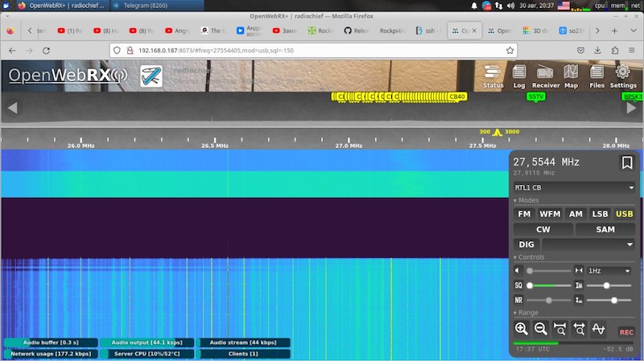Open the RTL1 CB profile dropdown
The image size is (644, 361).
click(574, 187)
